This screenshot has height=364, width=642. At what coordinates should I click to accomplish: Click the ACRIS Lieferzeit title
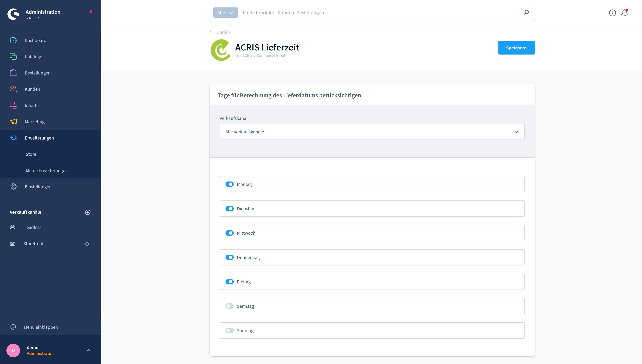267,47
